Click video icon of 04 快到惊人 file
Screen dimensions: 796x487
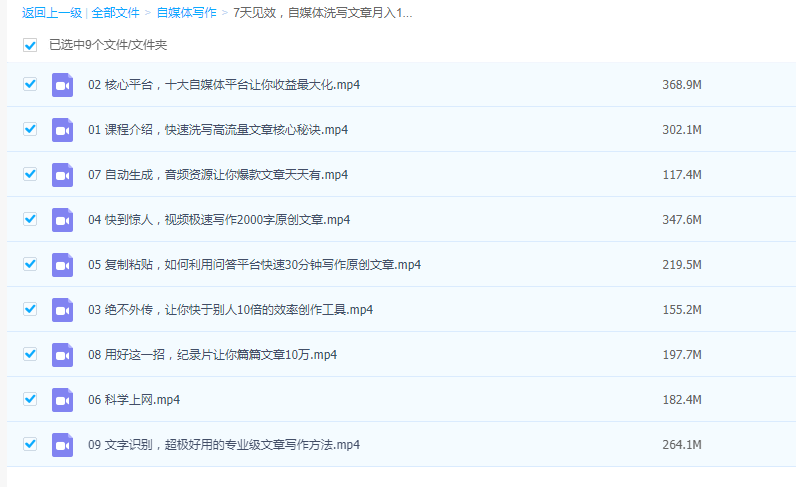point(63,220)
